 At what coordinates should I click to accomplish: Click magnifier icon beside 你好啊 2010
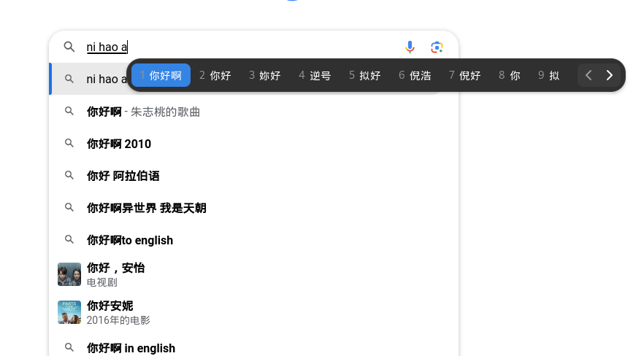[x=69, y=143]
